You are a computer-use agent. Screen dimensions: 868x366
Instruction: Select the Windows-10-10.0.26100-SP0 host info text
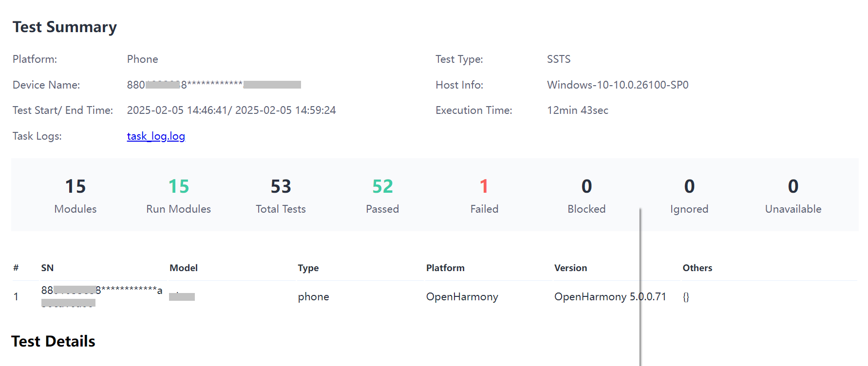(618, 85)
